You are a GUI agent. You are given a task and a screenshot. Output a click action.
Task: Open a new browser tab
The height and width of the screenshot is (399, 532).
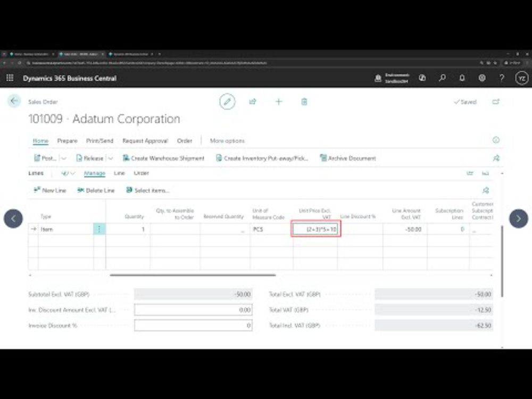pyautogui.click(x=160, y=54)
